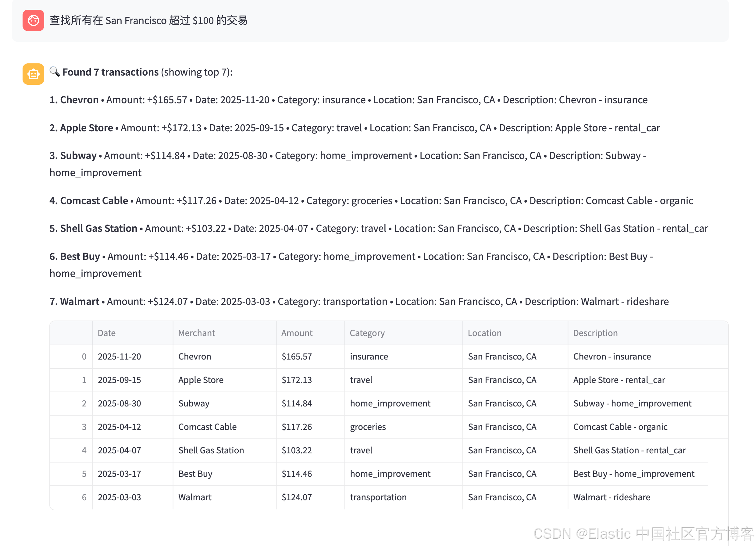Click "Apple Store - rental_car" description cell

(648, 380)
